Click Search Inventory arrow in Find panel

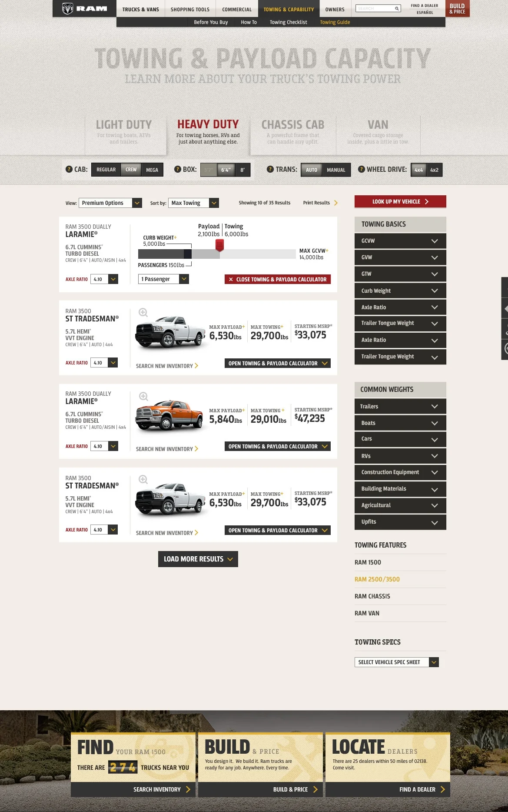(x=188, y=789)
